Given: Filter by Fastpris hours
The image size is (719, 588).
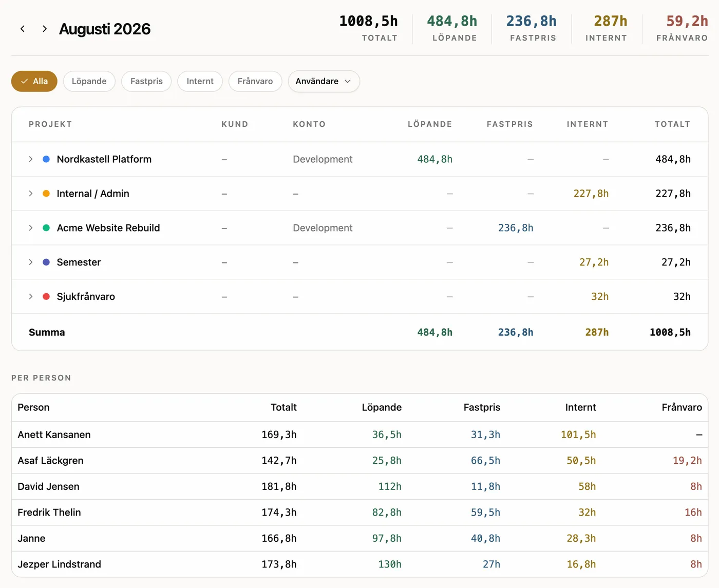Looking at the screenshot, I should click(x=146, y=81).
